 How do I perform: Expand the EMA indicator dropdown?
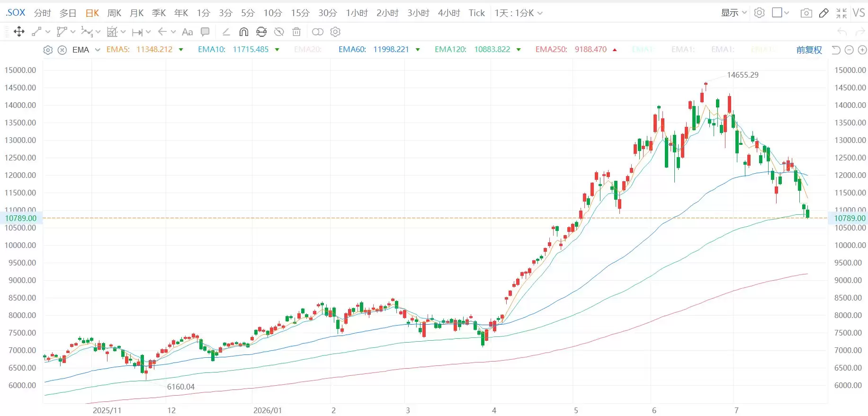click(98, 50)
